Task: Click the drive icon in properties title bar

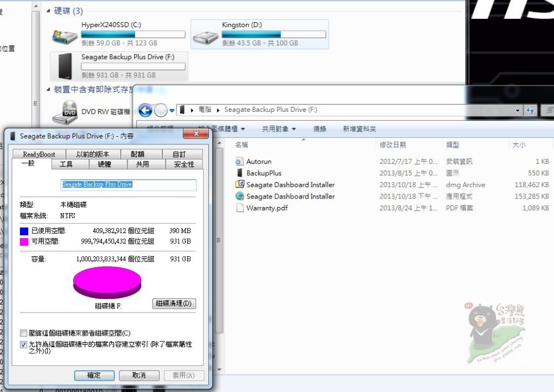Action: 13,136
